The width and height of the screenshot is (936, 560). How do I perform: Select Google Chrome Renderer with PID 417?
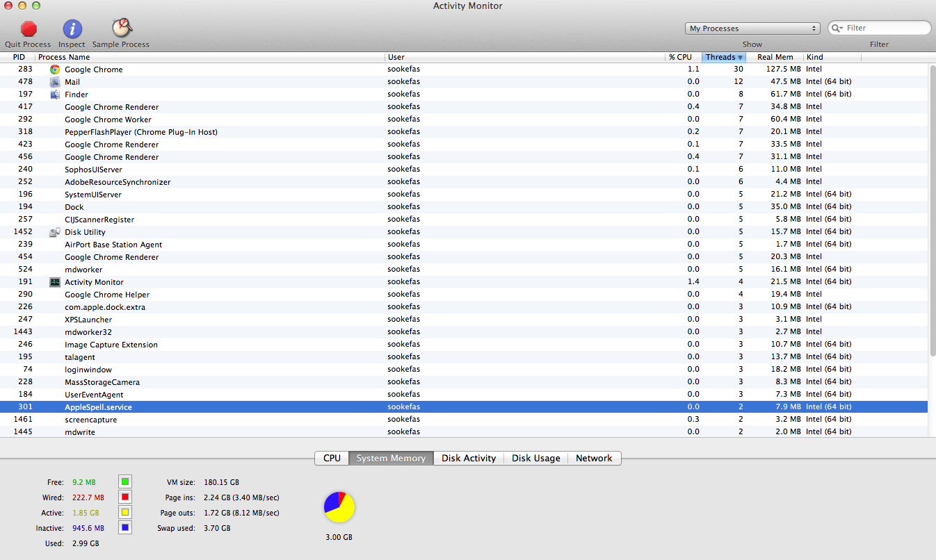(464, 107)
